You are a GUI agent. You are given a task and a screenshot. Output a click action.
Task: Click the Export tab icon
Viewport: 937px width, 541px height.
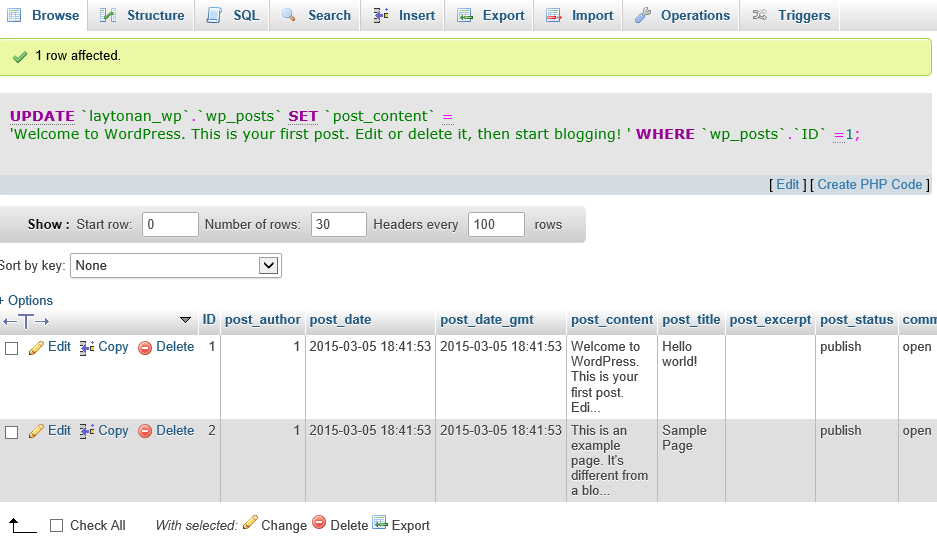click(465, 16)
